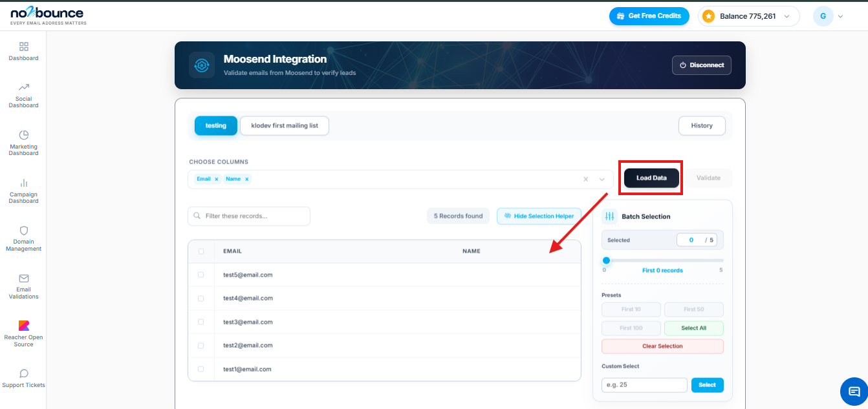Click the Custom Select button

click(708, 385)
